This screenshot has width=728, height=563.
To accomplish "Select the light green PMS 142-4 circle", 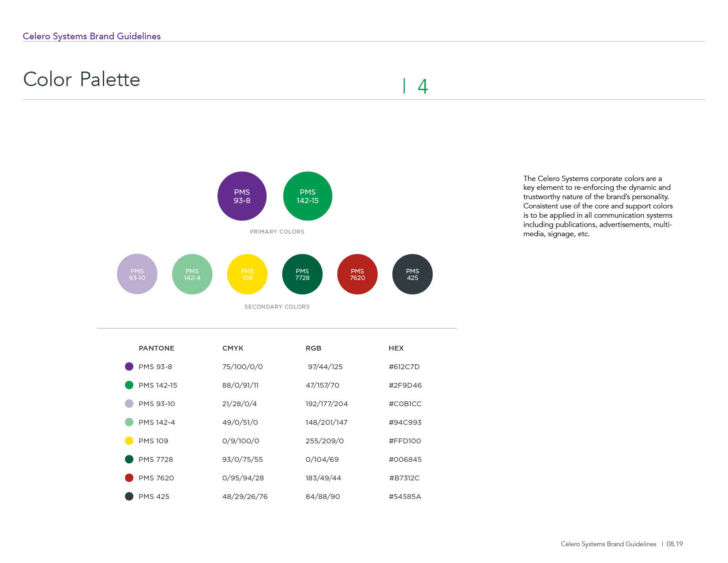I will pos(192,274).
